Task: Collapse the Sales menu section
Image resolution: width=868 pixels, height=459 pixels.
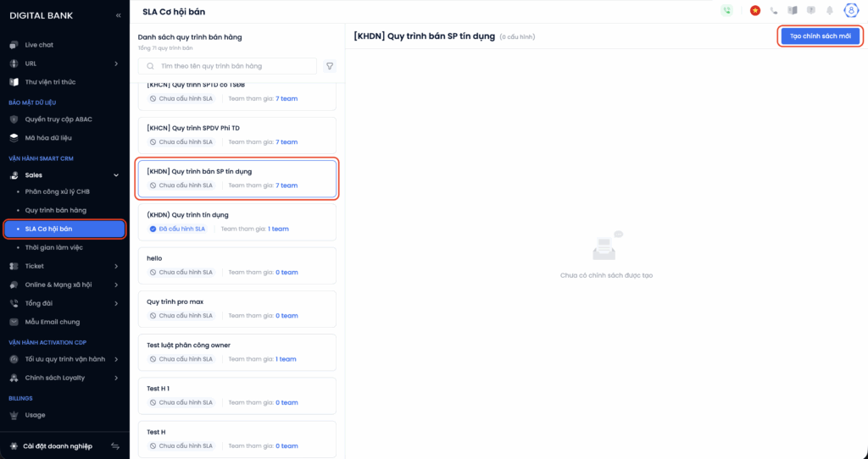Action: point(116,174)
